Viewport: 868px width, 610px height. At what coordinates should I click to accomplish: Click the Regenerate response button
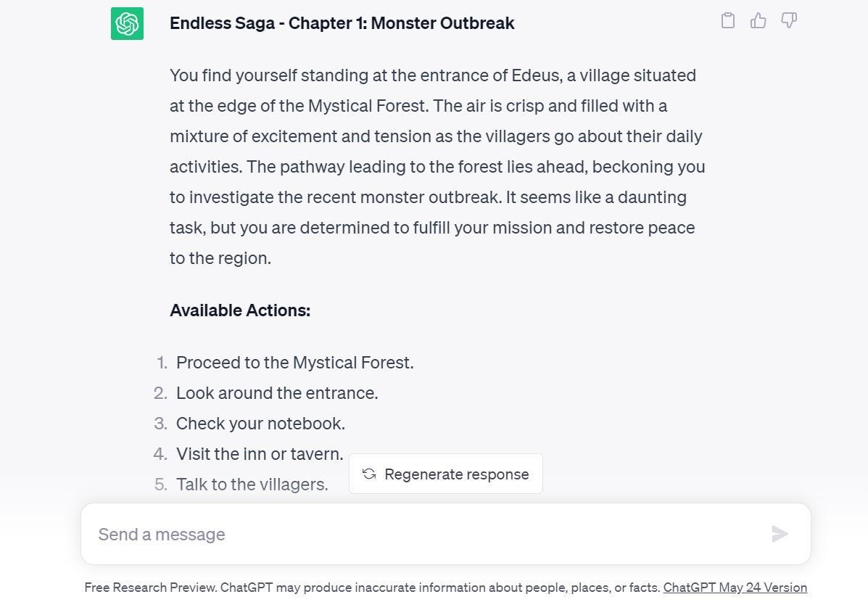445,474
